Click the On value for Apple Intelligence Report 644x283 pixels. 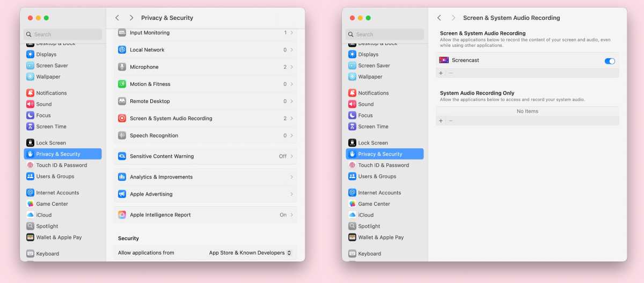pyautogui.click(x=283, y=215)
